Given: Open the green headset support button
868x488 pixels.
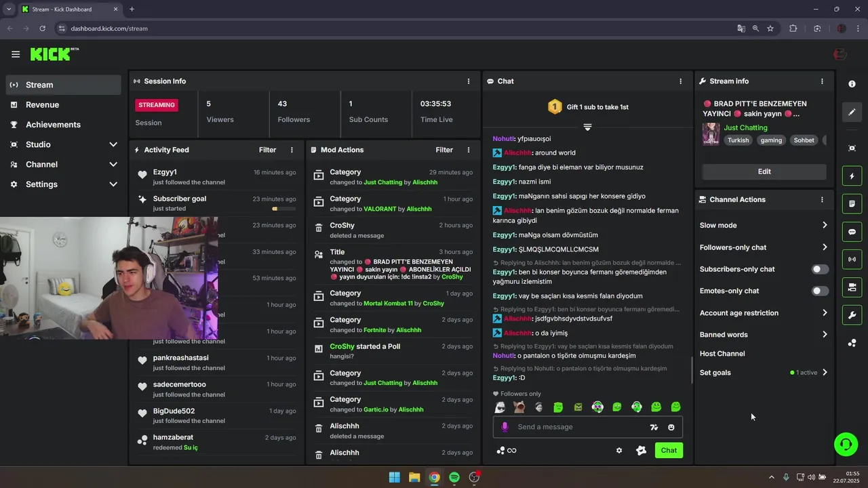Looking at the screenshot, I should (x=846, y=445).
